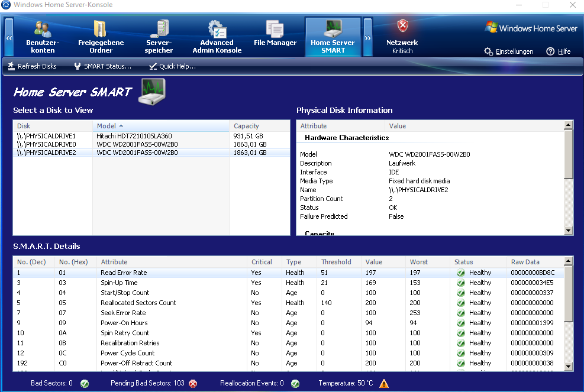Select the Recalibration Retries row

289,343
